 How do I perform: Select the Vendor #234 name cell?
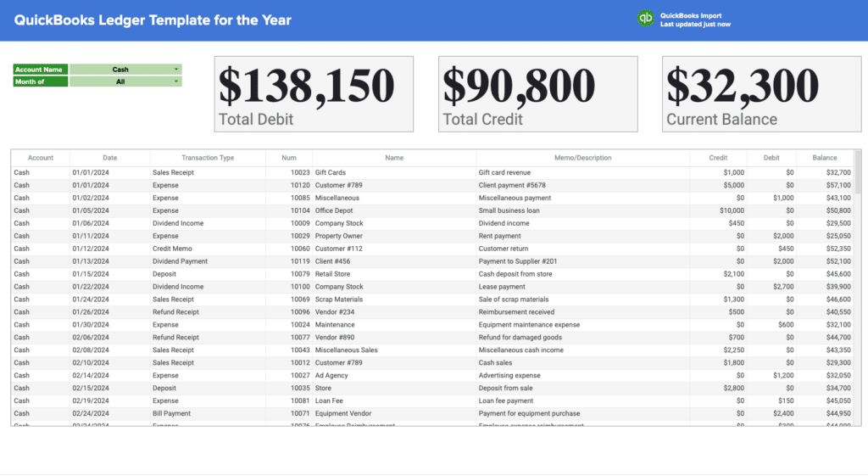[394, 312]
